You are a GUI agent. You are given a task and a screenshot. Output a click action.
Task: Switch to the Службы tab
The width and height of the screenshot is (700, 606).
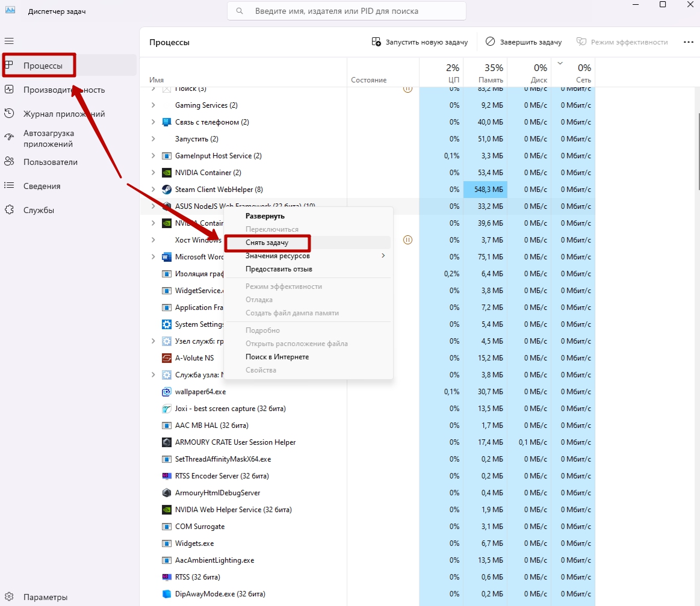coord(69,210)
